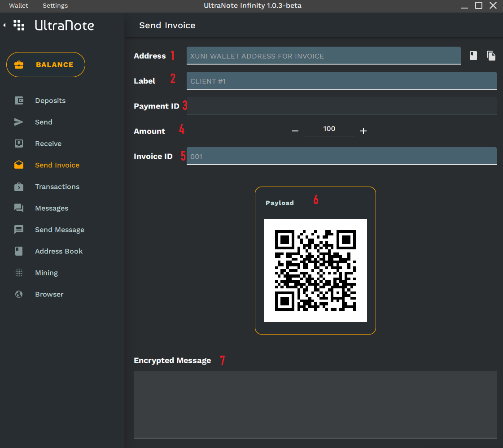The image size is (503, 448).
Task: Maximize the UltraNote Infinity window
Action: 479,5
